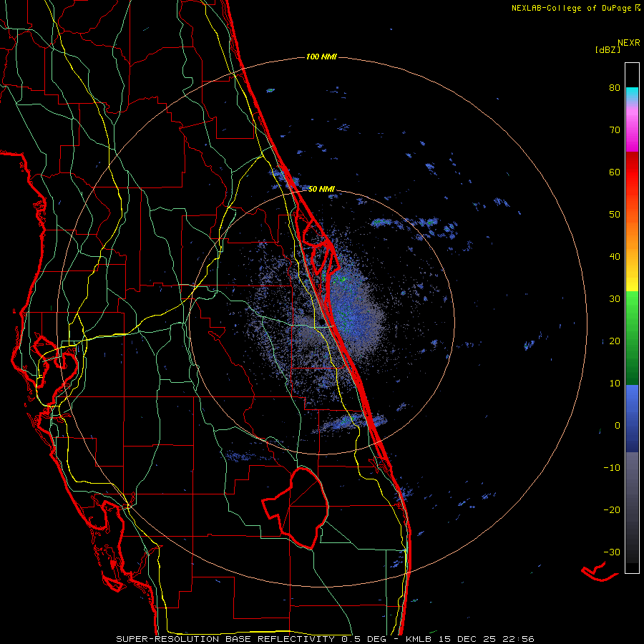Click the NEXLAB-College of DuPage title text

pos(572,8)
